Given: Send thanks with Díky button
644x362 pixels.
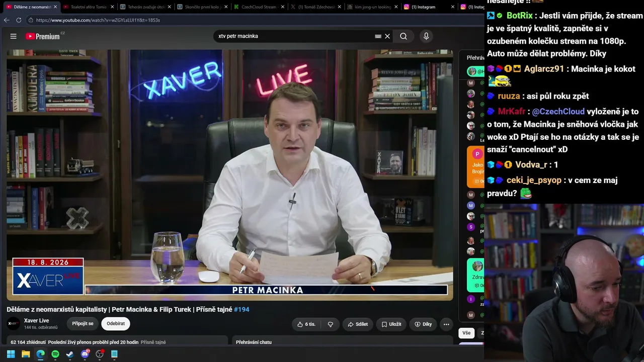Looking at the screenshot, I should [423, 324].
